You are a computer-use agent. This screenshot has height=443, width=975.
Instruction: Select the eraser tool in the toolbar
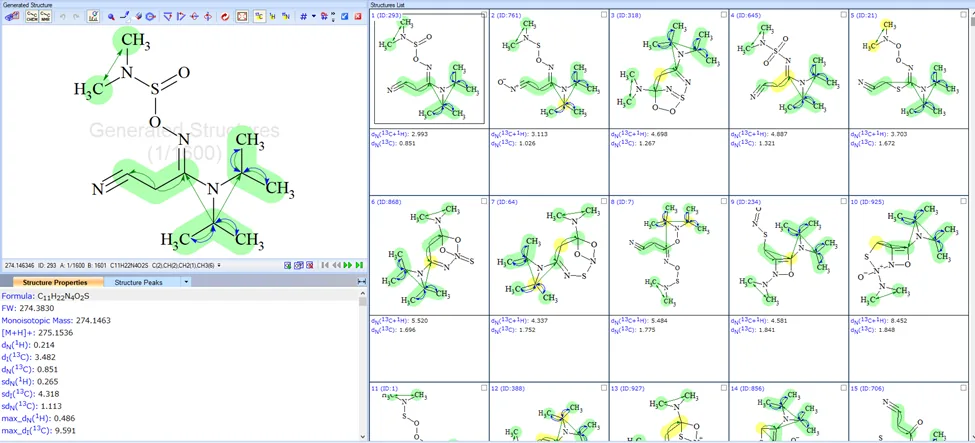pos(138,17)
